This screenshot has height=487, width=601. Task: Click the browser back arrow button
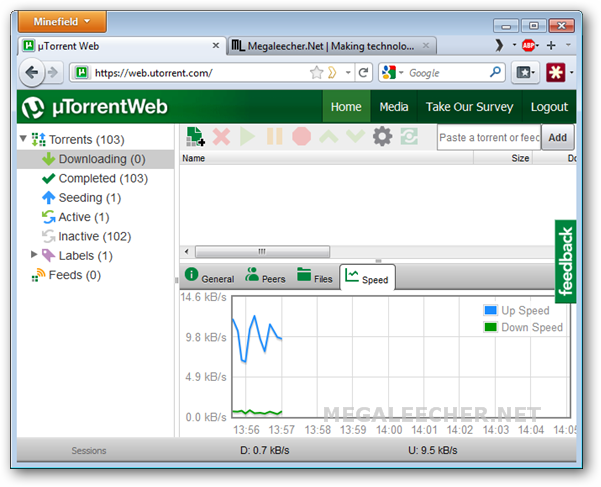tap(32, 72)
